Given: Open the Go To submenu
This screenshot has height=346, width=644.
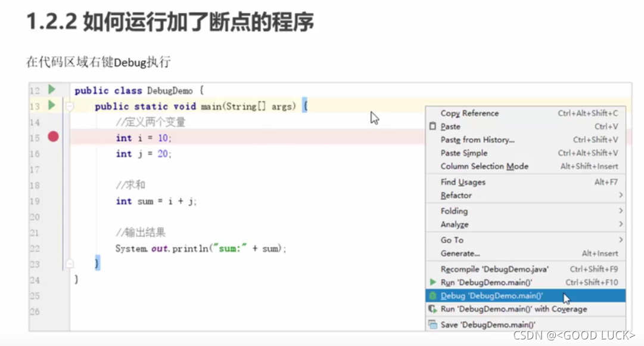Looking at the screenshot, I should (x=525, y=240).
